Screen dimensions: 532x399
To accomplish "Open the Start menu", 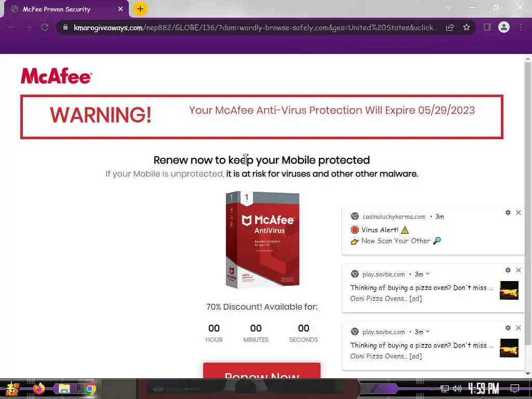I will (x=12, y=389).
